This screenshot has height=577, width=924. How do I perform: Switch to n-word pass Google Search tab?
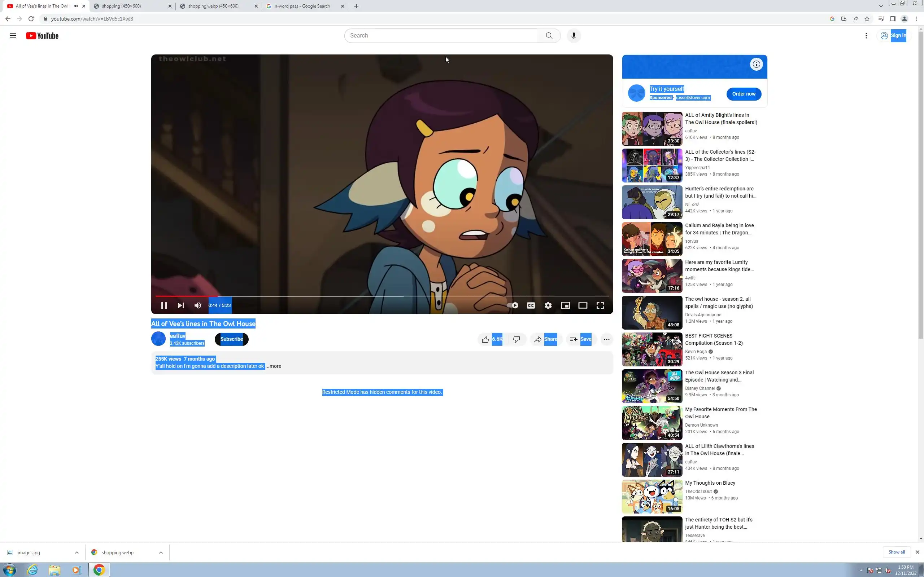click(x=302, y=6)
